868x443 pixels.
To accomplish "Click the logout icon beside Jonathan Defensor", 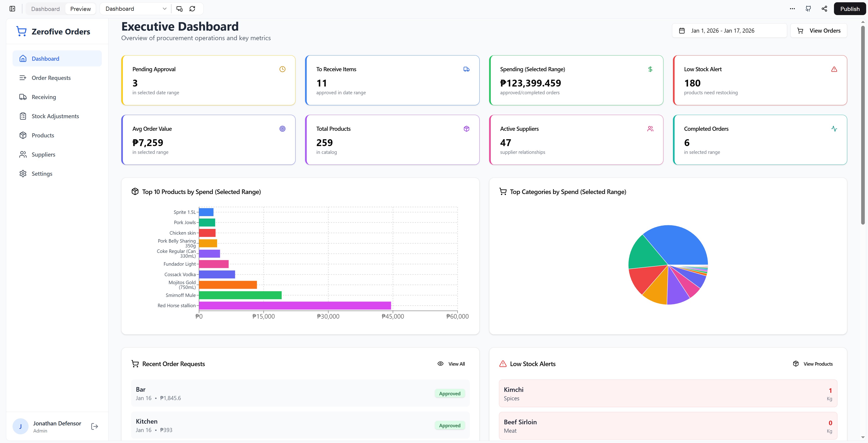I will (x=95, y=427).
